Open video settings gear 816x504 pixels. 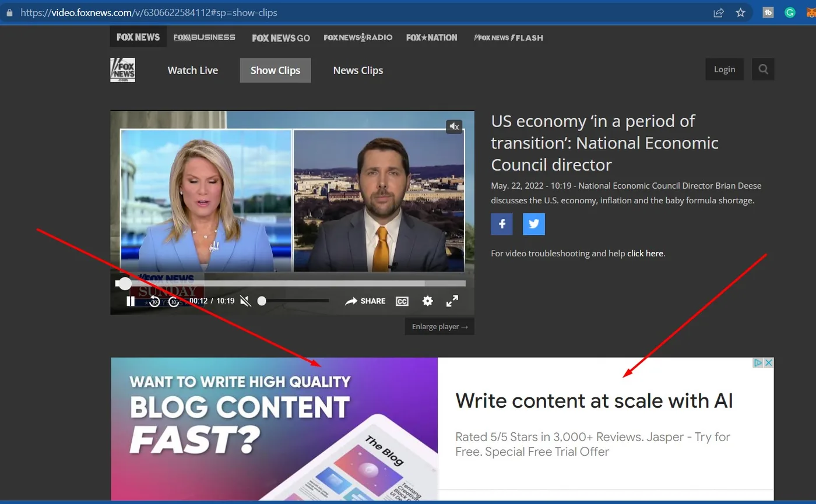(428, 301)
